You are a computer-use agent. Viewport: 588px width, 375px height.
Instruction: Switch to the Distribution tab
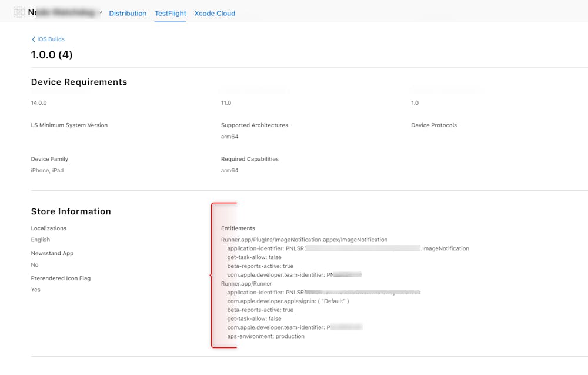point(128,13)
